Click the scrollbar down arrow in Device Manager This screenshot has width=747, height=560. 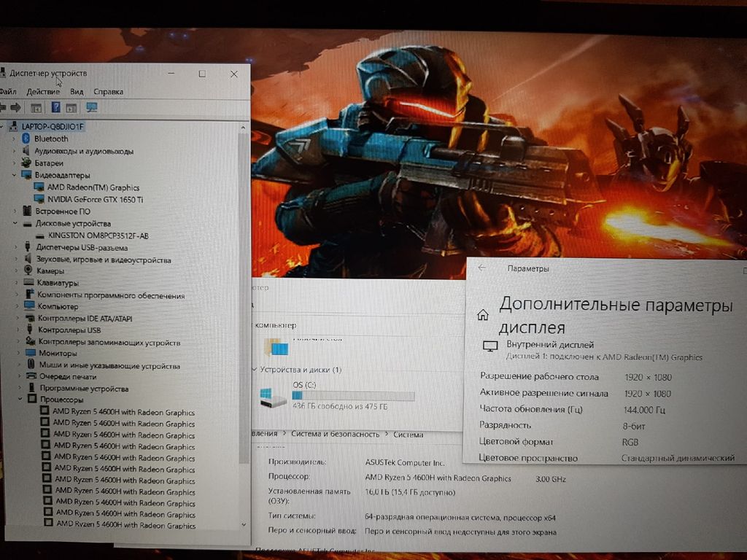click(244, 524)
